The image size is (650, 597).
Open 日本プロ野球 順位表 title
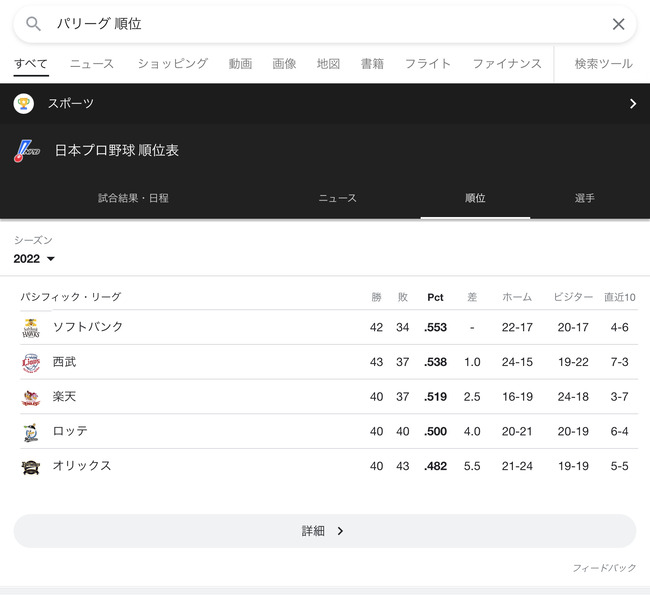point(116,150)
